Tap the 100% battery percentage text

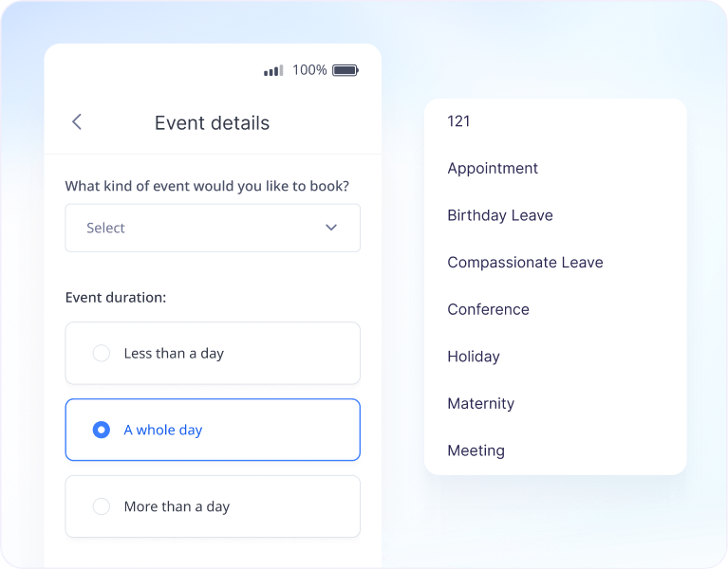pos(309,70)
